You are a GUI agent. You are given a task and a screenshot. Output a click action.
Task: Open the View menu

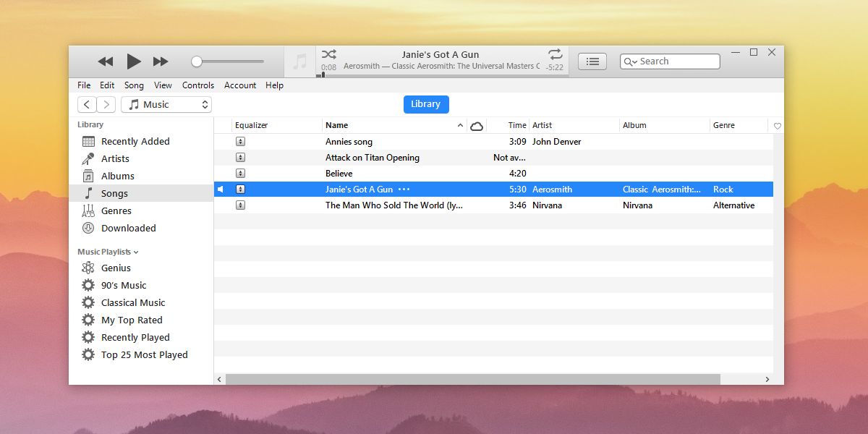click(163, 85)
